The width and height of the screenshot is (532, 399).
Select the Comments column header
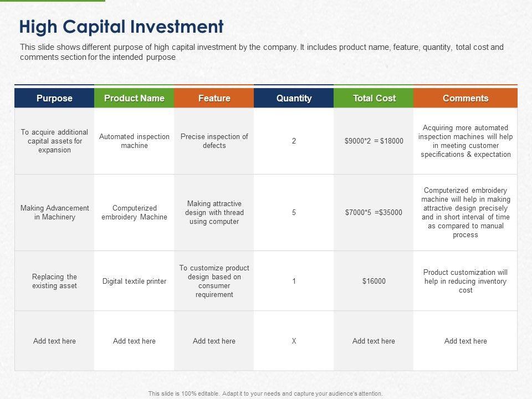(x=465, y=98)
